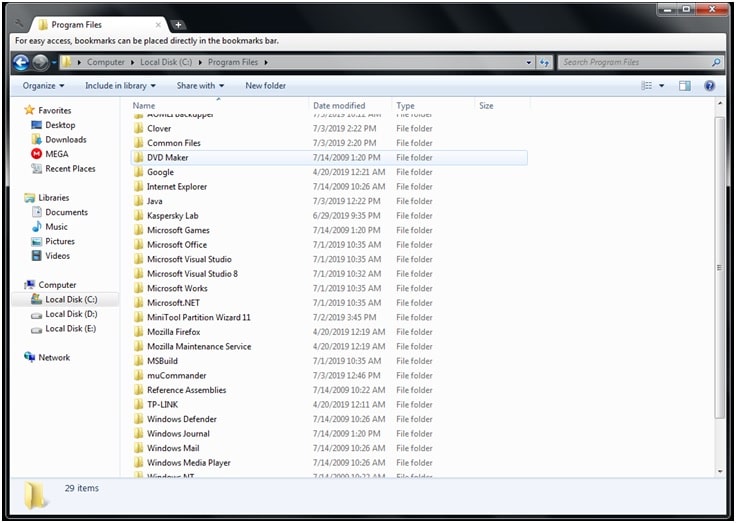Click the Back navigation arrow button
Screen dimensions: 736x523
tap(21, 62)
